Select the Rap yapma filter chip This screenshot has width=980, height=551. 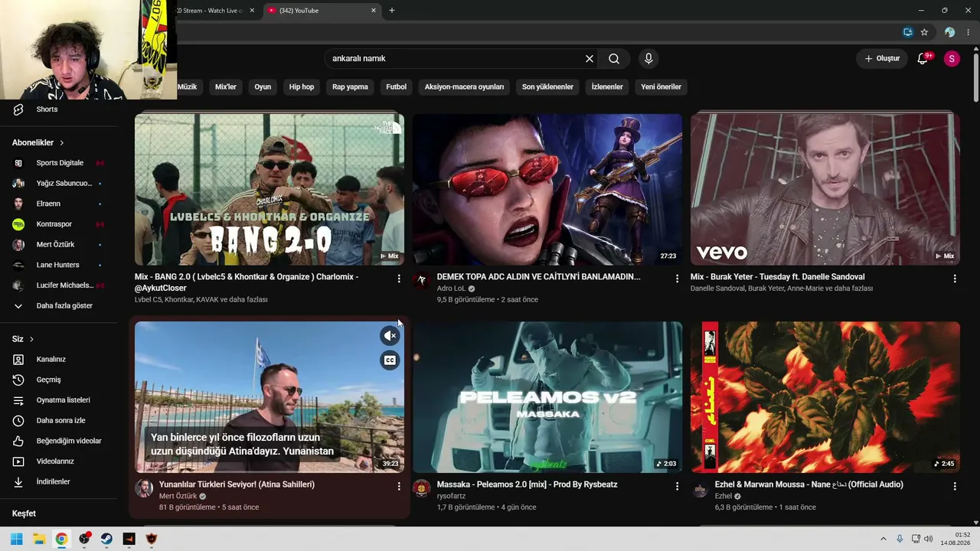[x=350, y=87]
